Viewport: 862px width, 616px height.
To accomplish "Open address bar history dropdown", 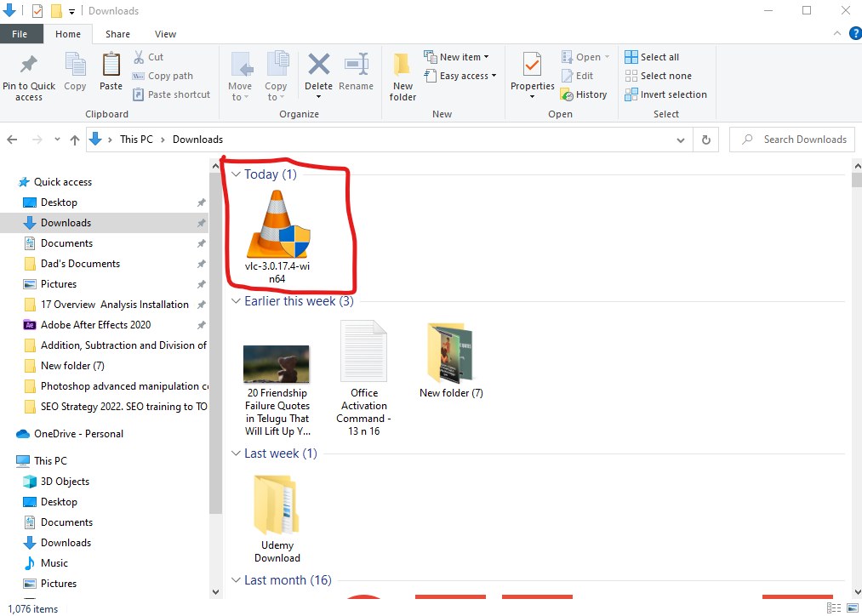I will [x=681, y=140].
